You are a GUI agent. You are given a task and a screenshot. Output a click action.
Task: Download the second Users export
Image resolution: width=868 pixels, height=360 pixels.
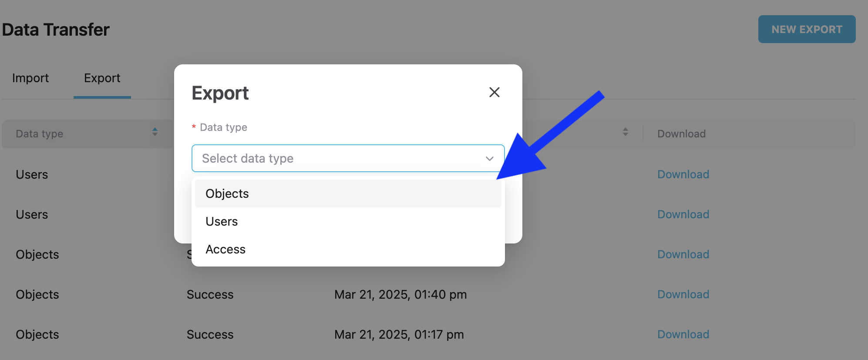(x=683, y=214)
